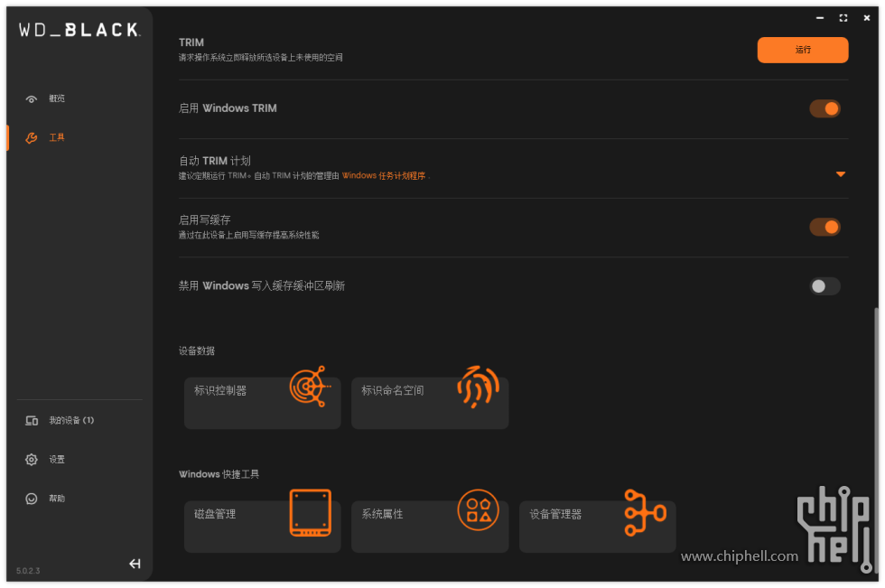Click the disk drive icon on 磁盘管理
The height and width of the screenshot is (588, 885).
[310, 512]
